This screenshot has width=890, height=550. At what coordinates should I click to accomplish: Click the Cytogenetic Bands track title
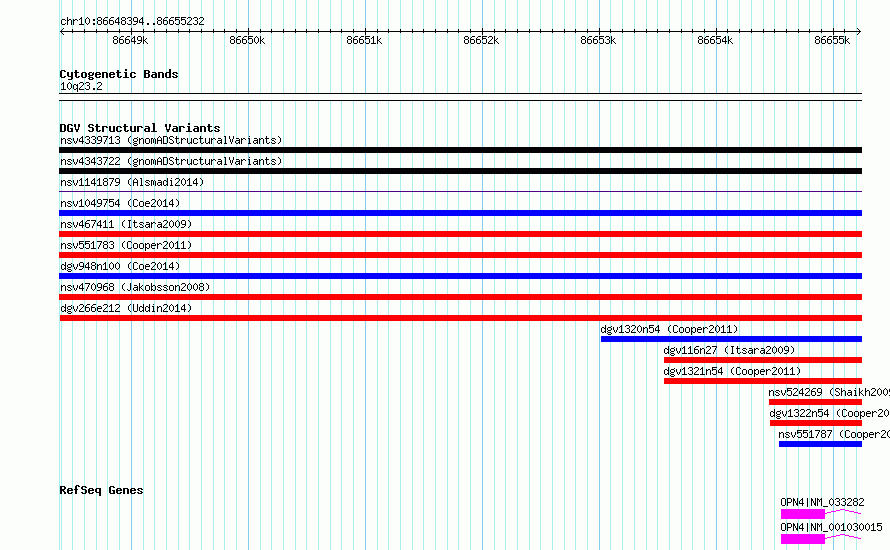pos(119,74)
